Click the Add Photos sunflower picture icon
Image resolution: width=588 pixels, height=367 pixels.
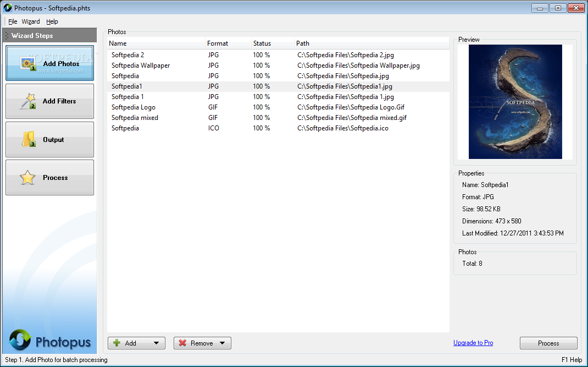28,64
